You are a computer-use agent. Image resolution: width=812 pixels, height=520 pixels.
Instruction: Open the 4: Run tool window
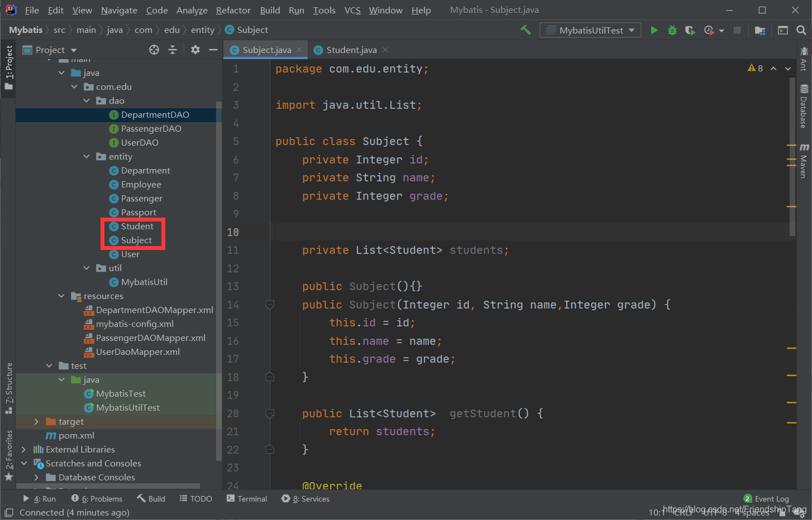39,499
